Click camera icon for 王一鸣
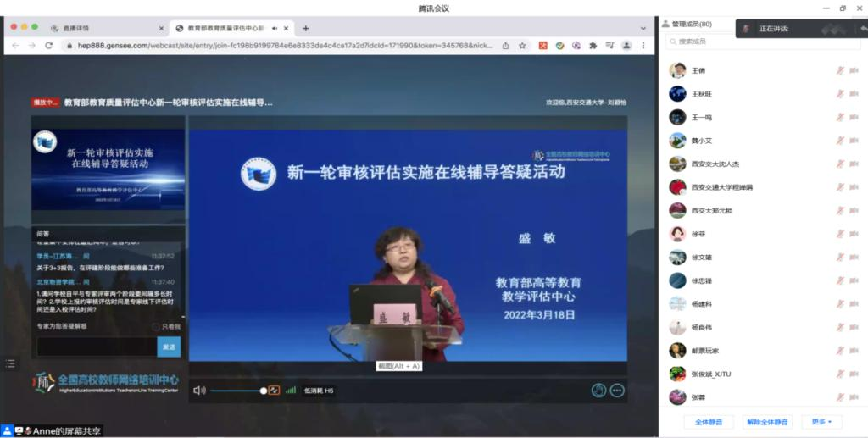The width and height of the screenshot is (868, 438). pyautogui.click(x=854, y=117)
